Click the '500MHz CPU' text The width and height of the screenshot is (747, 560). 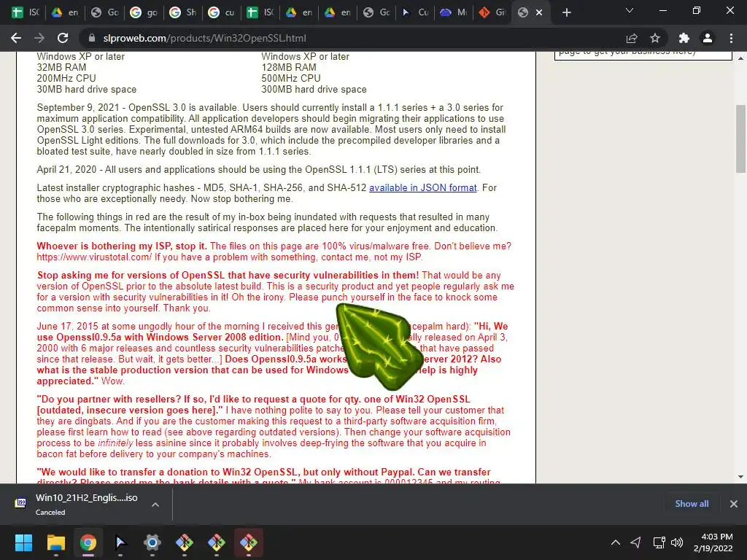click(x=291, y=78)
